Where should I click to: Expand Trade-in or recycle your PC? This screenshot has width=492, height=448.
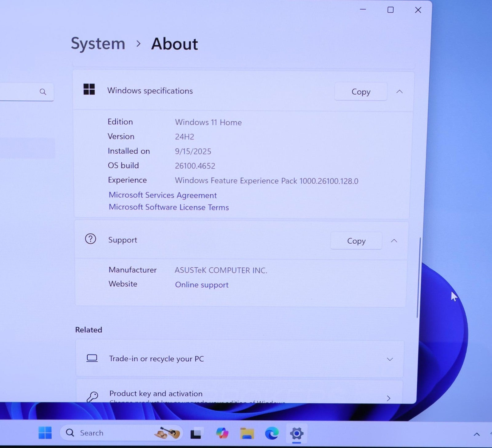[x=390, y=359]
